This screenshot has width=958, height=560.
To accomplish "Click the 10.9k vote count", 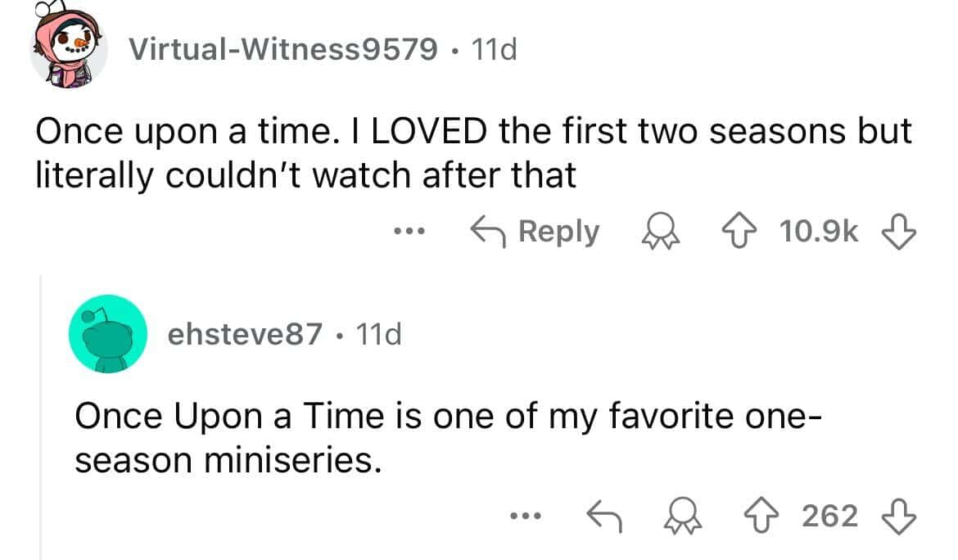I will [x=820, y=233].
